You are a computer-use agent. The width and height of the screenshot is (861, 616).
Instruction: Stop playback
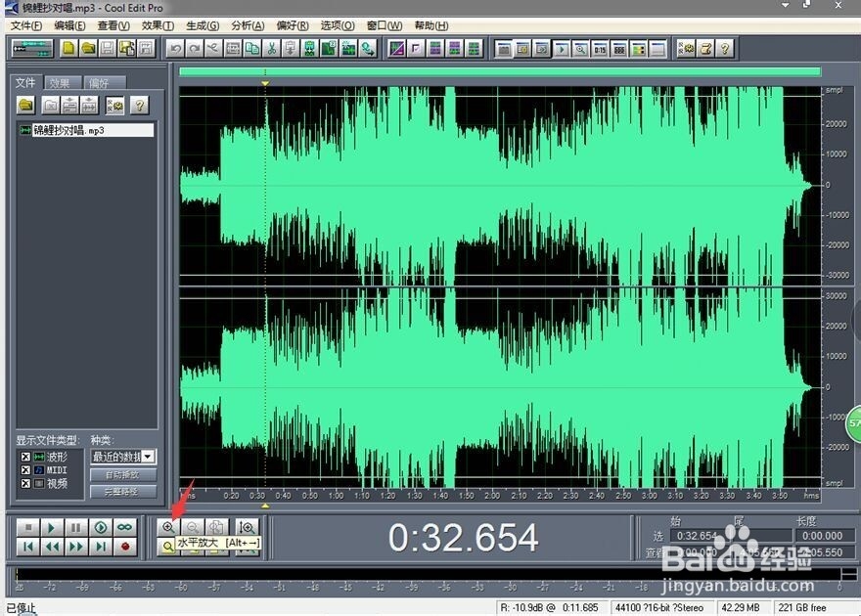pyautogui.click(x=28, y=527)
